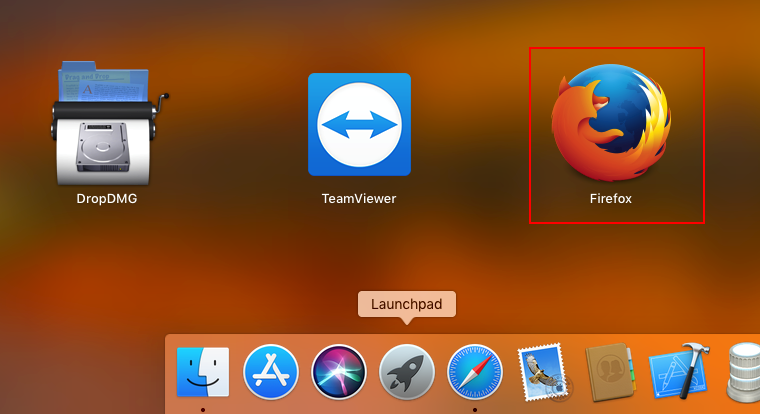Open the App Store from the Dock
This screenshot has width=760, height=414.
(271, 372)
